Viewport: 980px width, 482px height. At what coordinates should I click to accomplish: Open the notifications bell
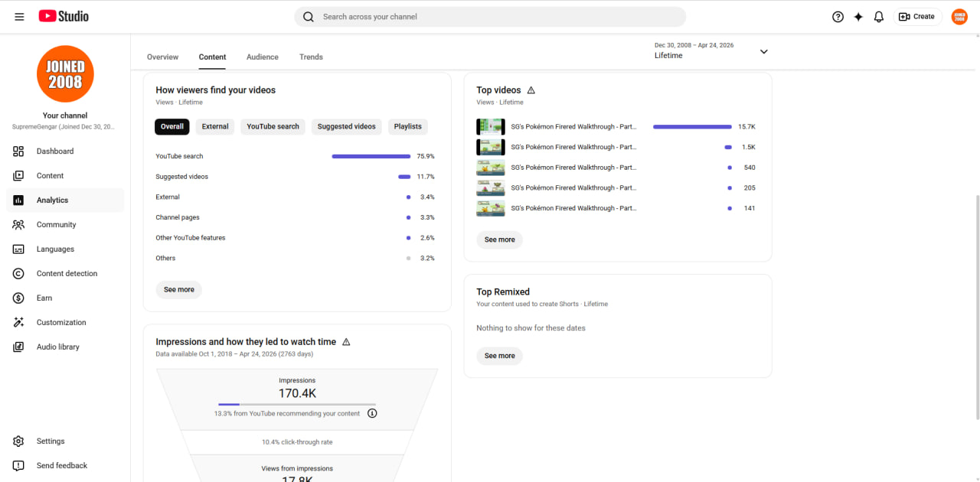tap(879, 17)
